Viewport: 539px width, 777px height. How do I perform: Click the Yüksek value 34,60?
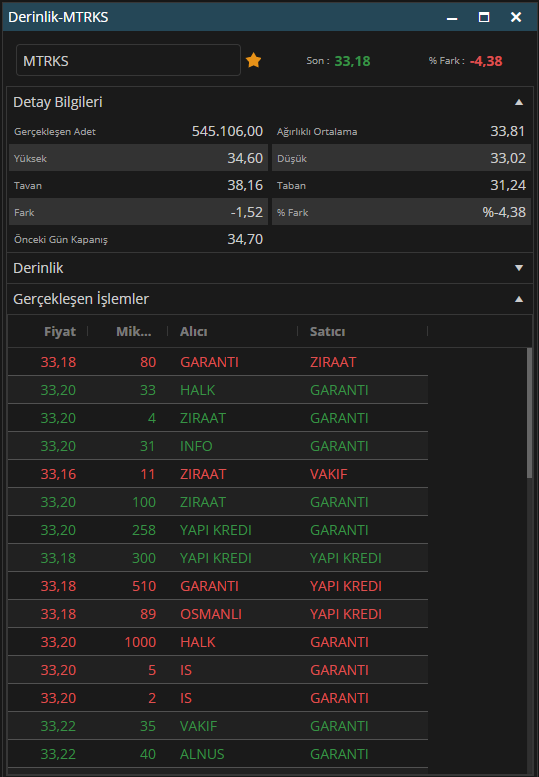click(x=245, y=158)
